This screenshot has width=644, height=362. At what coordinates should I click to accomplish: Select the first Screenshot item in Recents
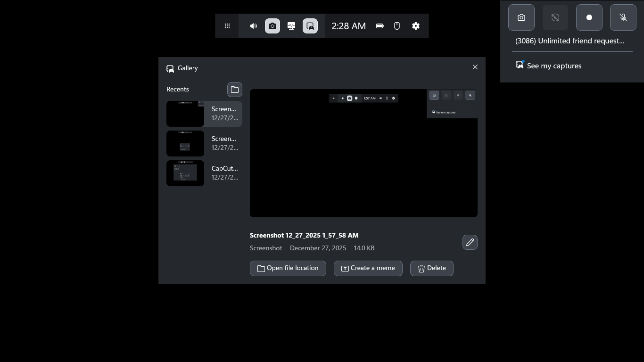coord(204,114)
